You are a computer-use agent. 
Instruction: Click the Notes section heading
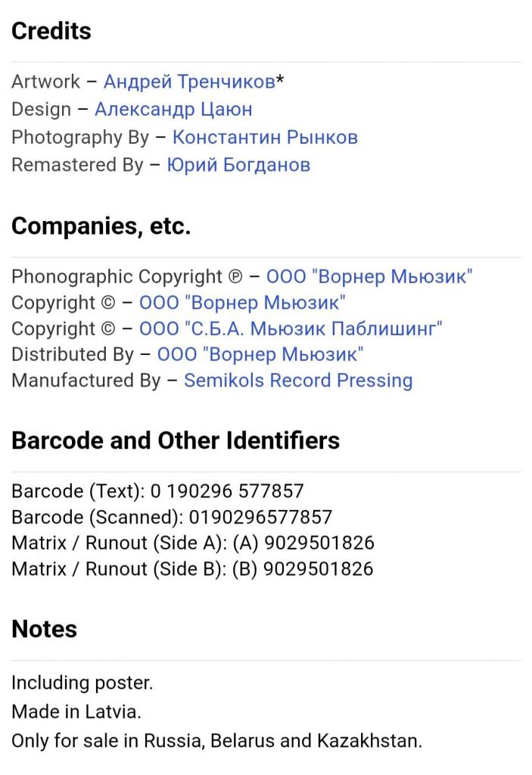click(x=44, y=629)
